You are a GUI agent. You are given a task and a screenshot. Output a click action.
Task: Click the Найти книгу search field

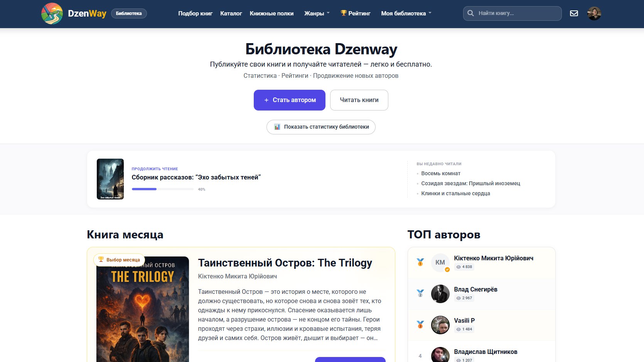[x=512, y=13]
